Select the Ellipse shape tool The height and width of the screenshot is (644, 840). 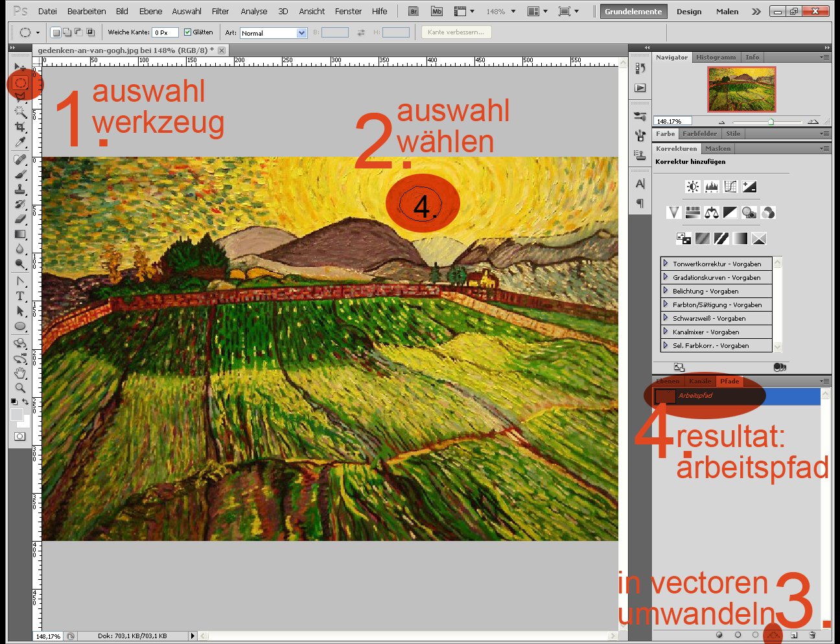[x=20, y=326]
